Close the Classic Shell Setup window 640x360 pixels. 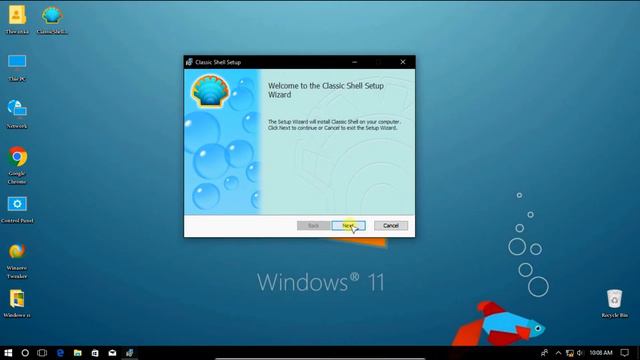click(x=402, y=62)
